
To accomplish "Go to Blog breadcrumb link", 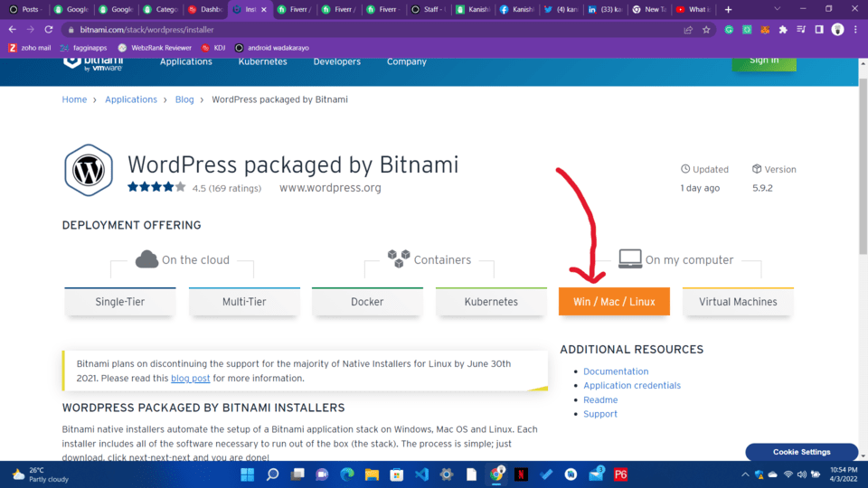I will point(184,99).
